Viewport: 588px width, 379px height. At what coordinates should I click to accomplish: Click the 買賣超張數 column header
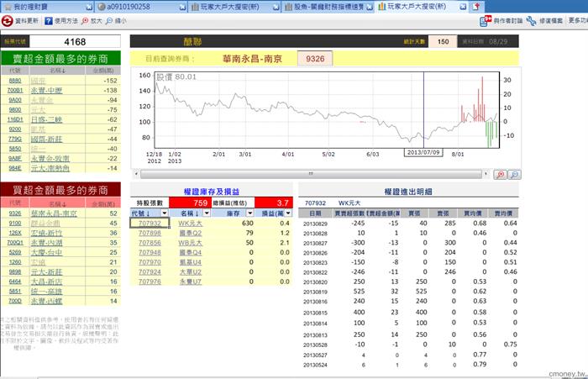point(349,213)
